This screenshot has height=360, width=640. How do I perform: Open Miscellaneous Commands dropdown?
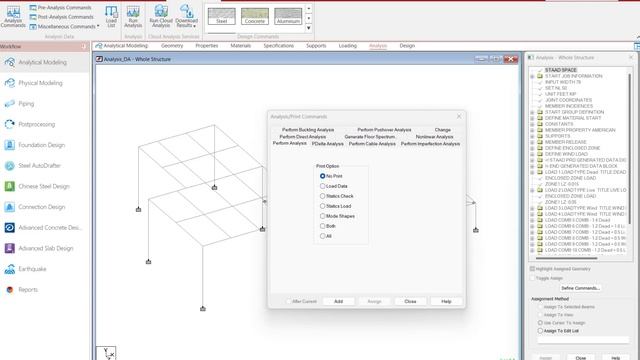pos(64,27)
